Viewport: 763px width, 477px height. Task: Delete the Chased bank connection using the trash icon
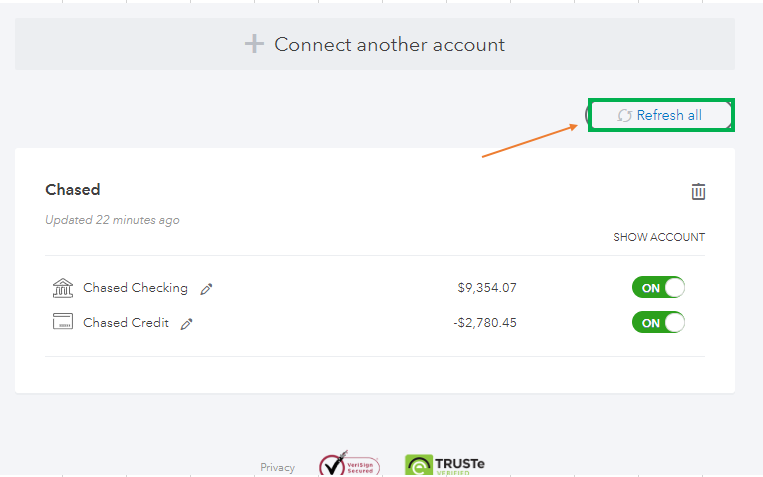pos(698,191)
